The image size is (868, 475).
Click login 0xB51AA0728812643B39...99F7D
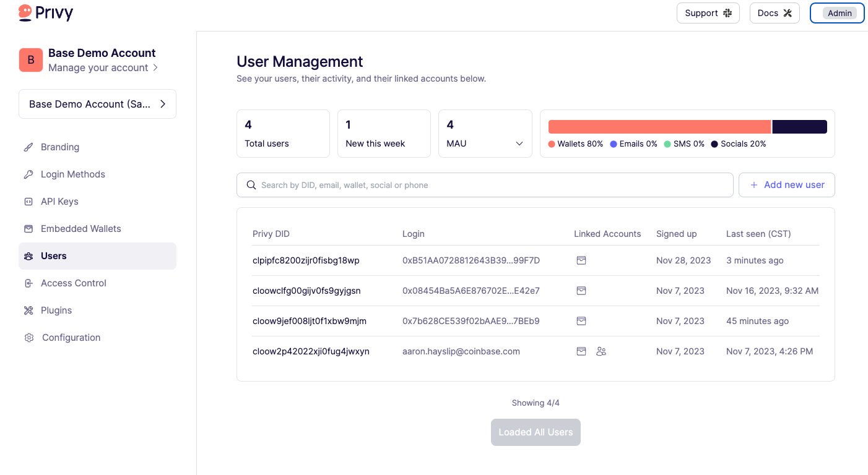coord(471,260)
